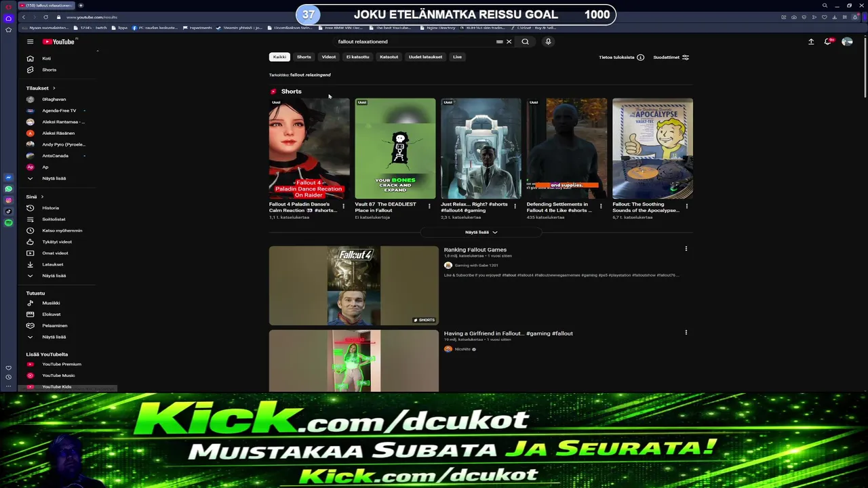Open the Tilaukset section header
This screenshot has width=868, height=488.
pos(41,88)
